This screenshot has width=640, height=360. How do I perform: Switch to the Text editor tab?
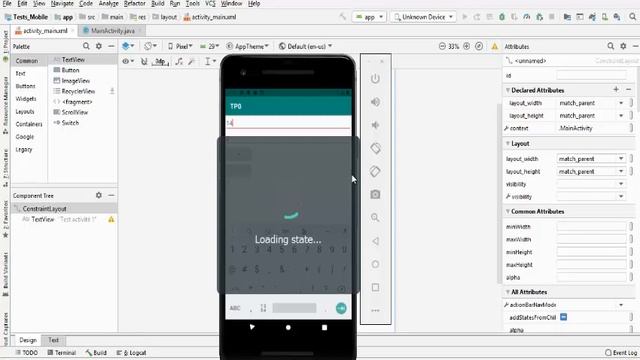point(53,340)
